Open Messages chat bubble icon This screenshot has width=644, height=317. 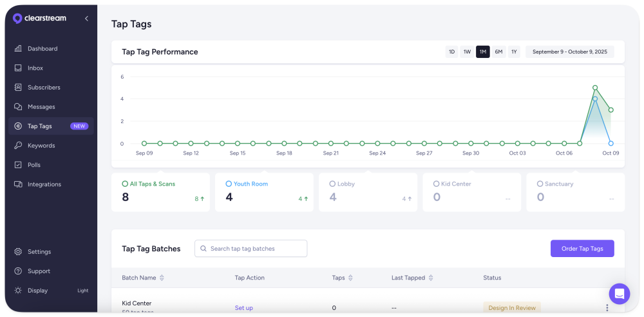pos(18,107)
